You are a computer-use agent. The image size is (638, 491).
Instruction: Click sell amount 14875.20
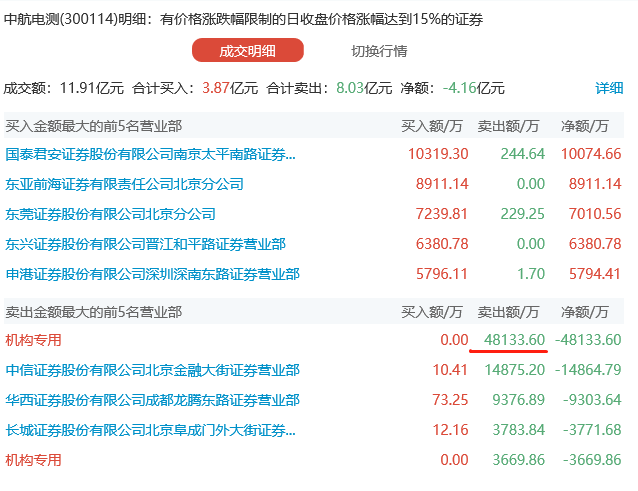[x=515, y=370]
